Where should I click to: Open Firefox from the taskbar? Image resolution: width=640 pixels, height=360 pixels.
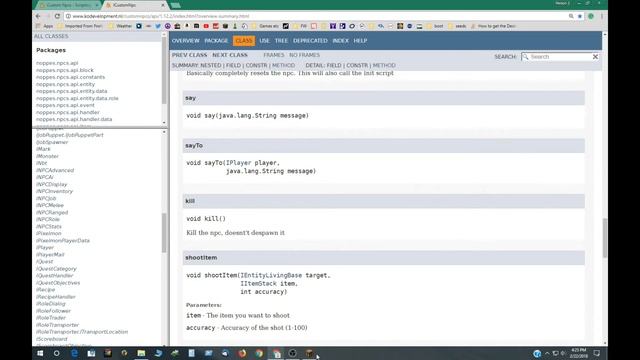tap(242, 353)
